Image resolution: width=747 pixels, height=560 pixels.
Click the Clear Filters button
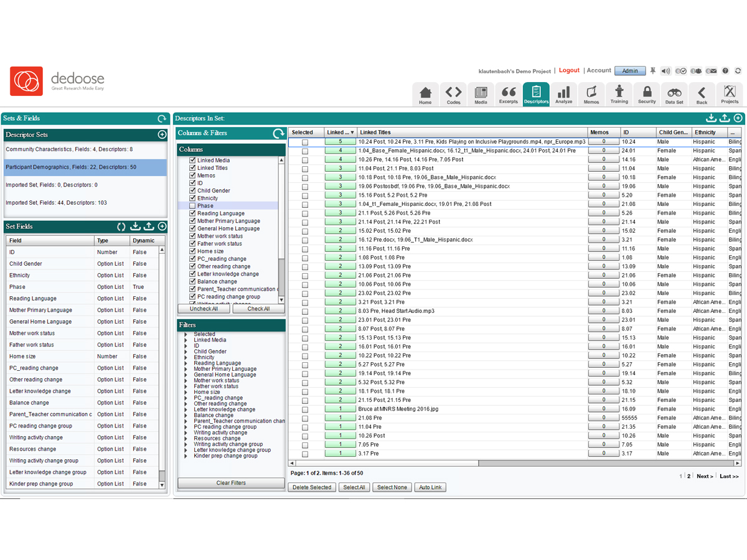[x=231, y=483]
